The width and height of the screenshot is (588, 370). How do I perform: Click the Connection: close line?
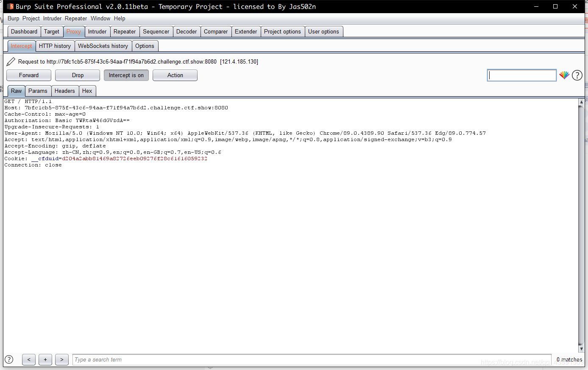(x=33, y=165)
